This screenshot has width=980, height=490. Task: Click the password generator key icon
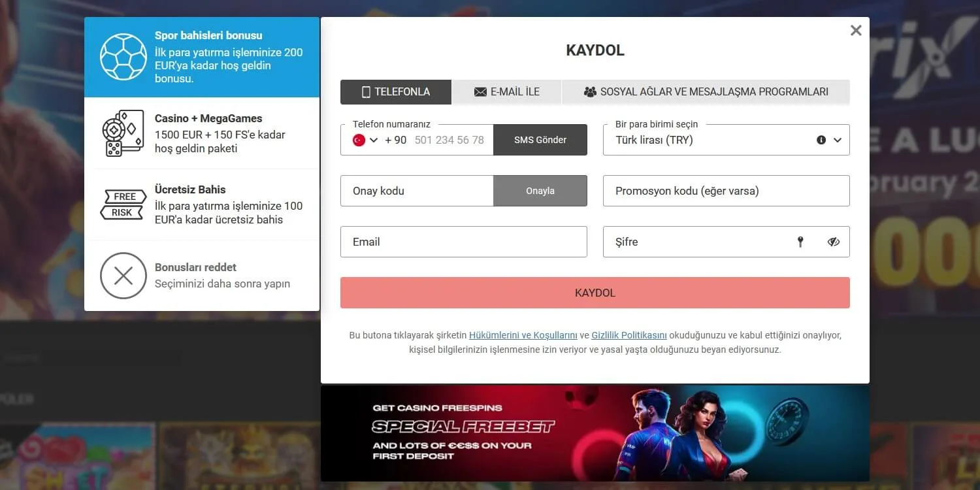click(x=800, y=242)
